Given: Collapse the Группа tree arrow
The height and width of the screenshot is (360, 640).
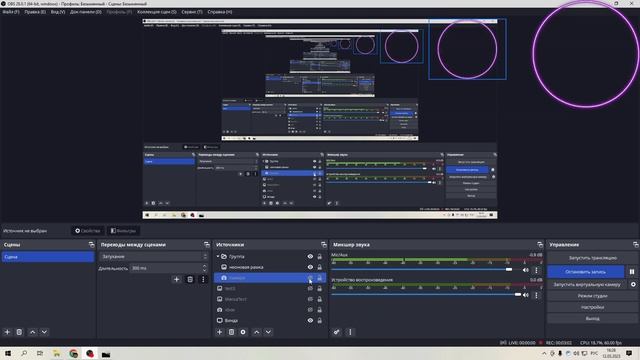Looking at the screenshot, I should pos(218,257).
